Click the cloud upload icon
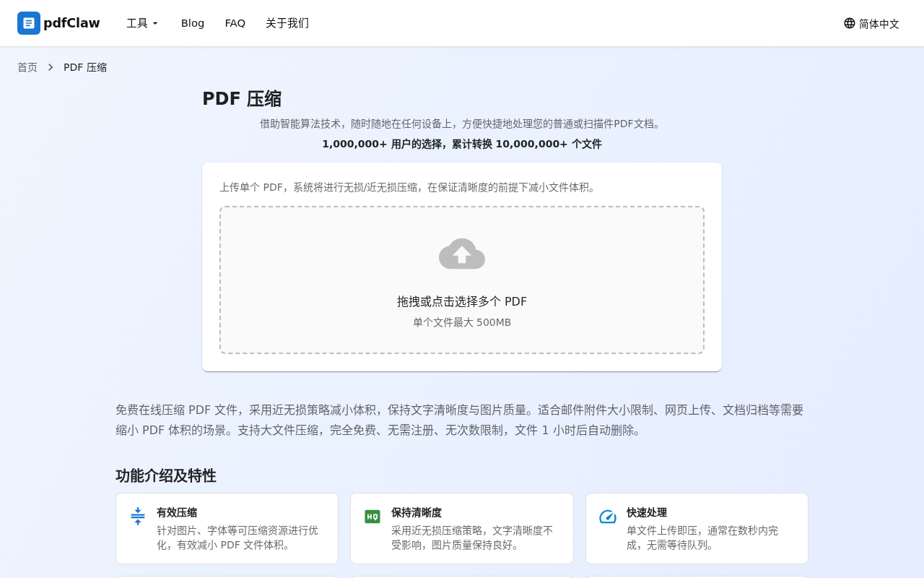The height and width of the screenshot is (578, 924). (x=462, y=254)
